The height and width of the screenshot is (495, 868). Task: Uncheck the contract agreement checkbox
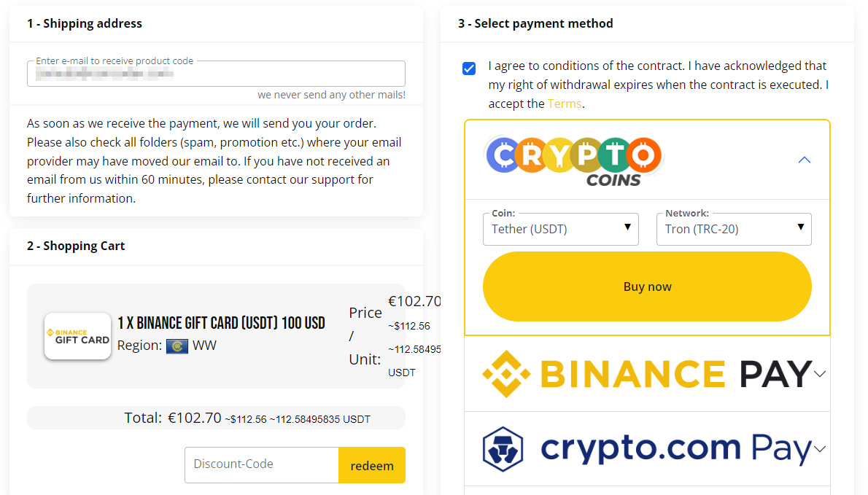(x=469, y=68)
